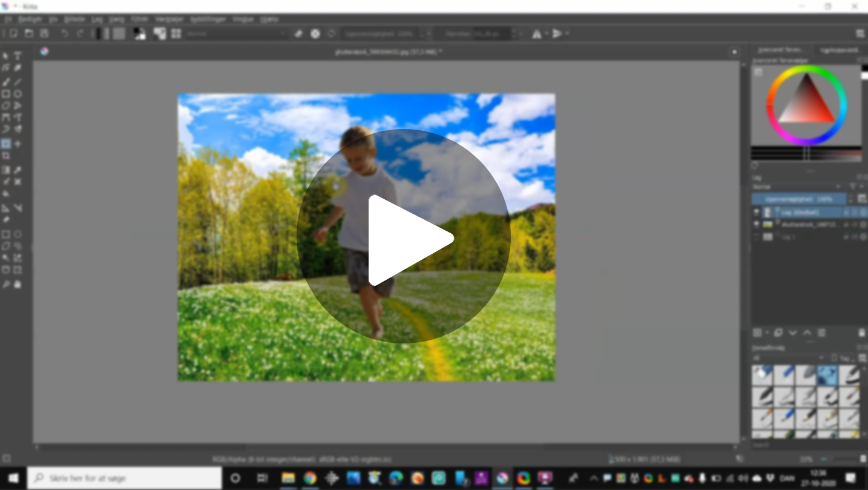Show the hidden bottom layer
Viewport: 868px width, 490px height.
[x=756, y=237]
